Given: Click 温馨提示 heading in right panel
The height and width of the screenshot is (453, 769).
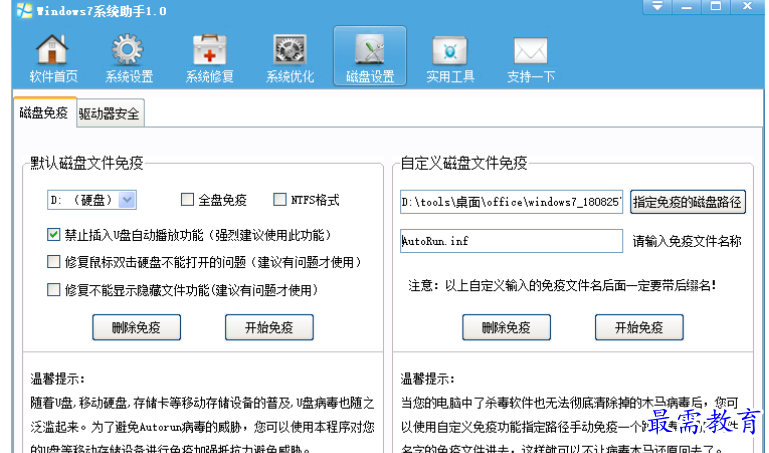Looking at the screenshot, I should coord(427,378).
